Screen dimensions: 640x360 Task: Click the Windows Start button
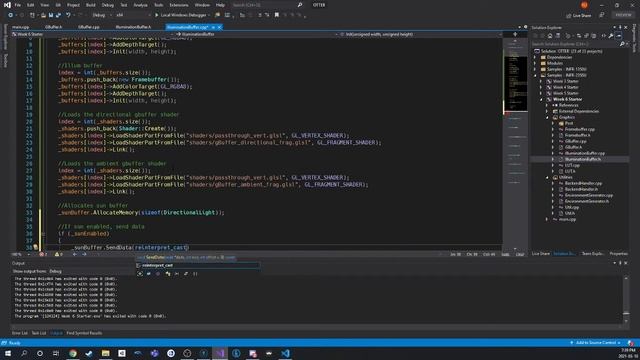click(8, 353)
